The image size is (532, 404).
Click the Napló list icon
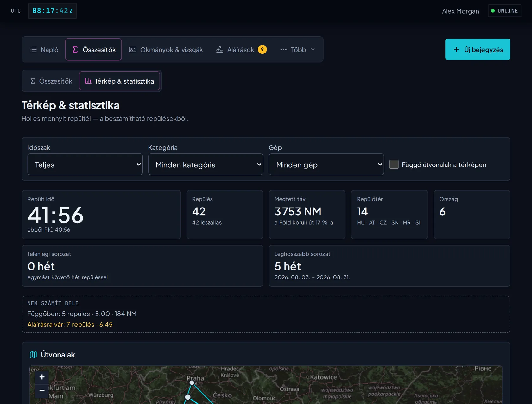(33, 49)
